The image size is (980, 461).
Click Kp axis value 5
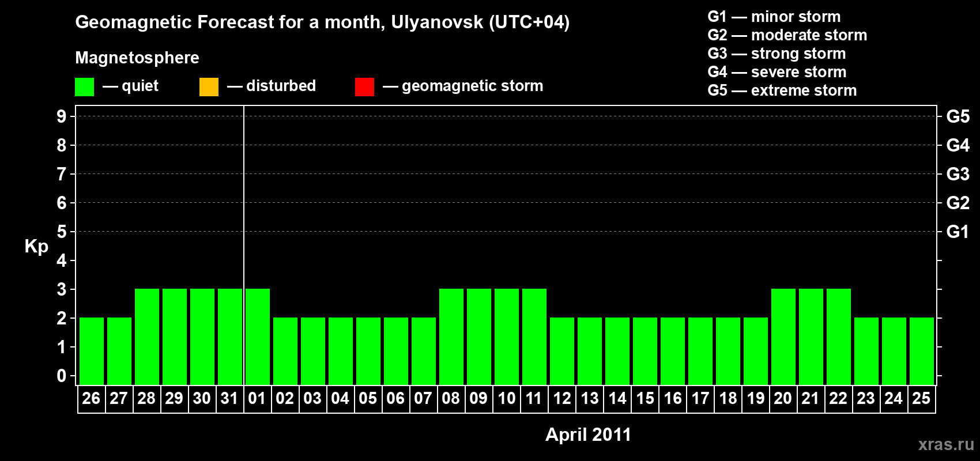pos(62,232)
